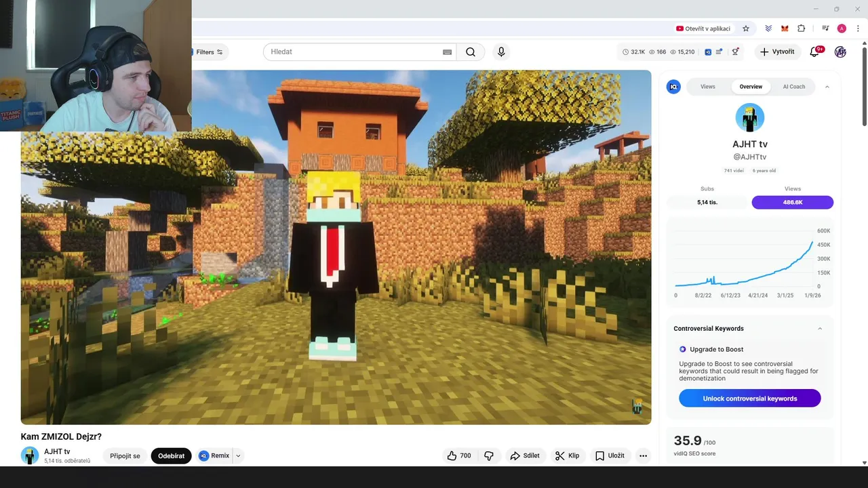Click the AJHT tv name in vidIQ panel
The width and height of the screenshot is (868, 488).
(x=750, y=144)
